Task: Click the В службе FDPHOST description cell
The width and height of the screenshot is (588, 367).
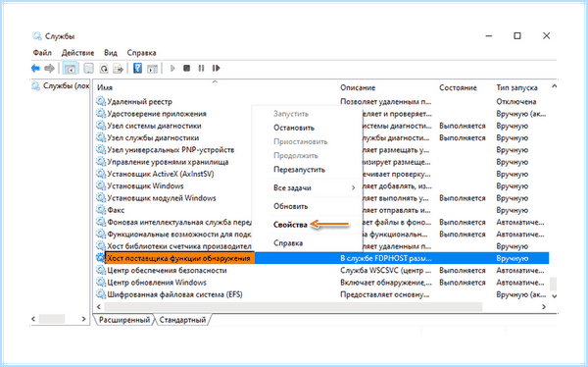Action: pyautogui.click(x=386, y=258)
